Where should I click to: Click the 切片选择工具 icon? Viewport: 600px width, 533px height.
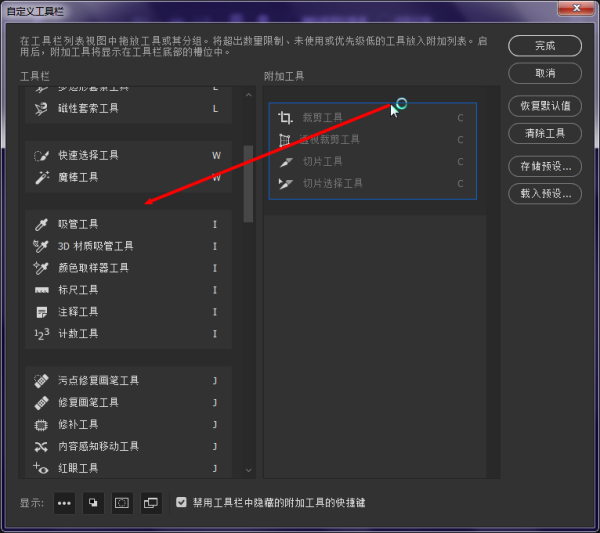(285, 184)
